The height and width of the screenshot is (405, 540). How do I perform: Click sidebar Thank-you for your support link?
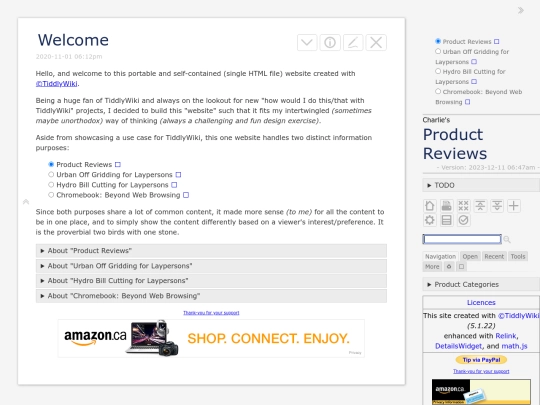click(x=481, y=371)
